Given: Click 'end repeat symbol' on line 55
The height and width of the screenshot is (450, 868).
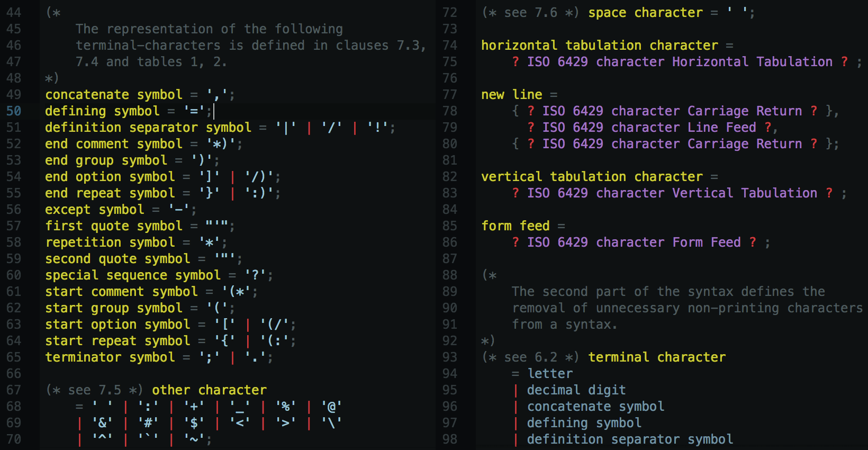Looking at the screenshot, I should [x=110, y=193].
